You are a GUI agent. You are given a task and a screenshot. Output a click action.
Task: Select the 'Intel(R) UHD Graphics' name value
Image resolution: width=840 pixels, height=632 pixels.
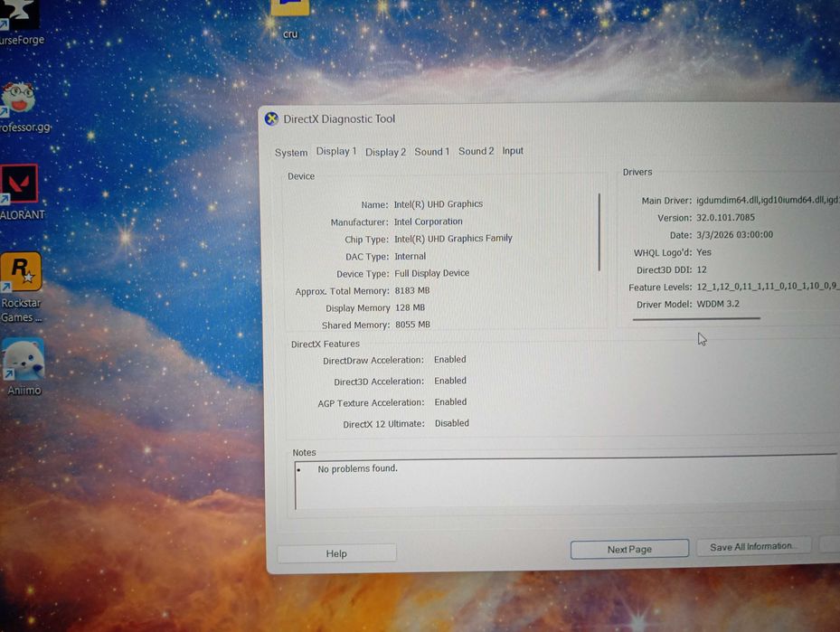[x=439, y=204]
